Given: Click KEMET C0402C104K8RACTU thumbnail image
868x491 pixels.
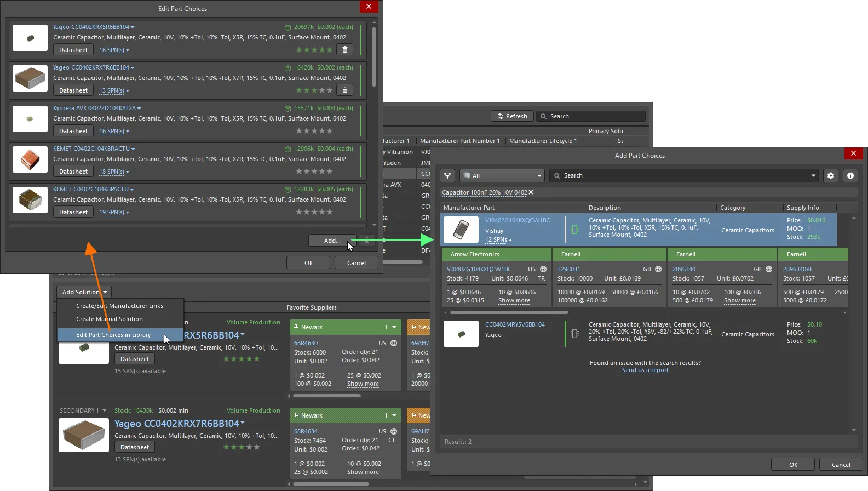Looking at the screenshot, I should click(x=30, y=159).
